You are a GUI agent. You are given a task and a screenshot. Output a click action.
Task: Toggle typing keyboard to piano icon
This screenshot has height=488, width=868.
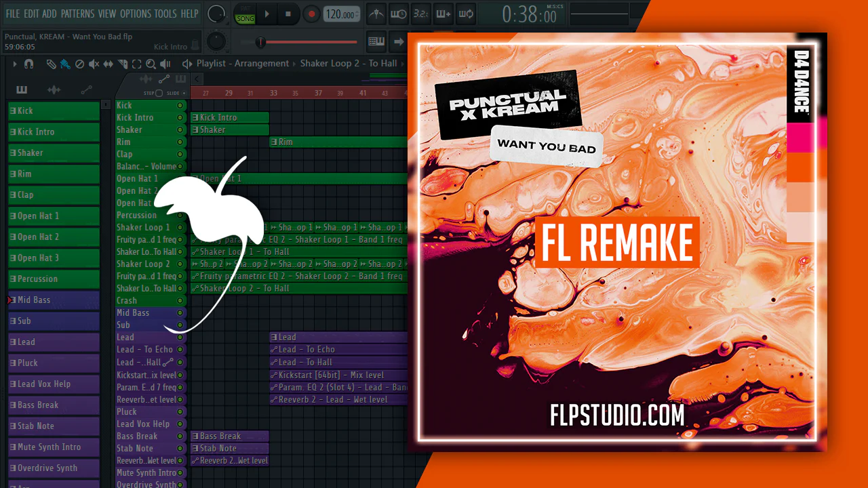pos(377,41)
